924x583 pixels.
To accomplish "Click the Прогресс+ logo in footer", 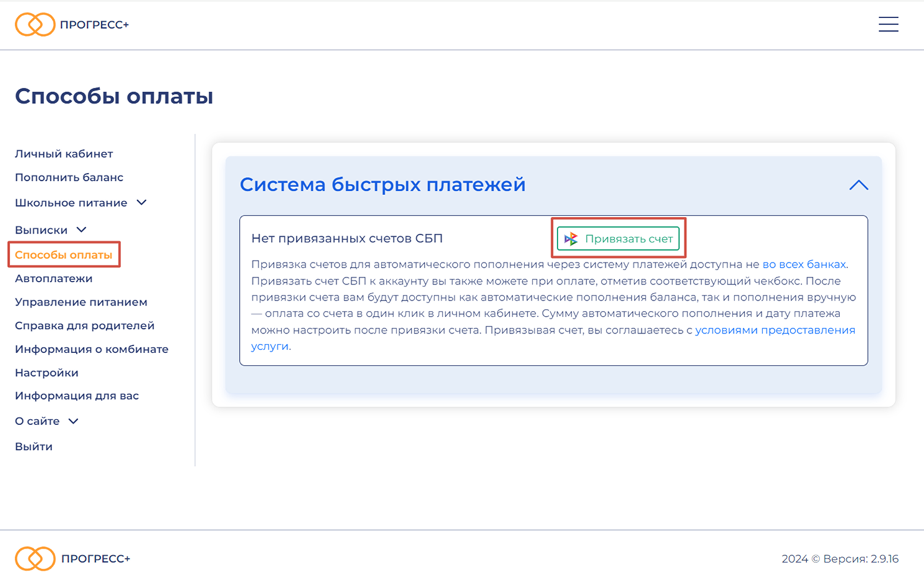I will point(73,559).
